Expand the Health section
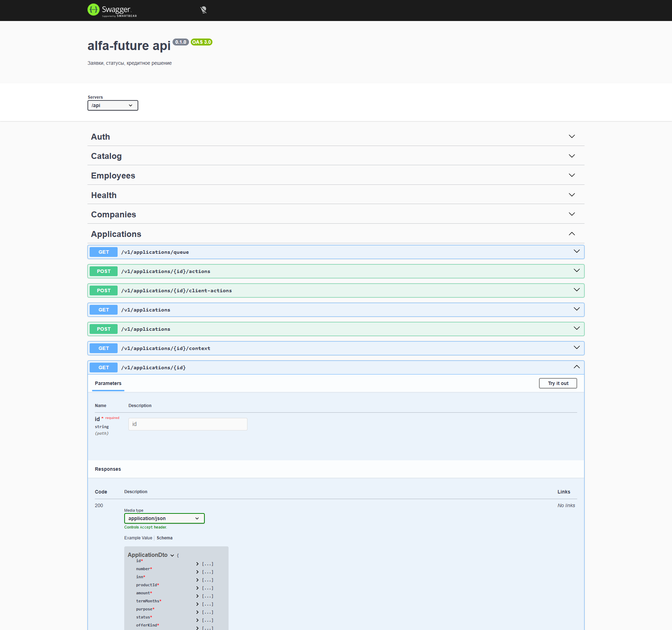The width and height of the screenshot is (672, 630). 572,195
